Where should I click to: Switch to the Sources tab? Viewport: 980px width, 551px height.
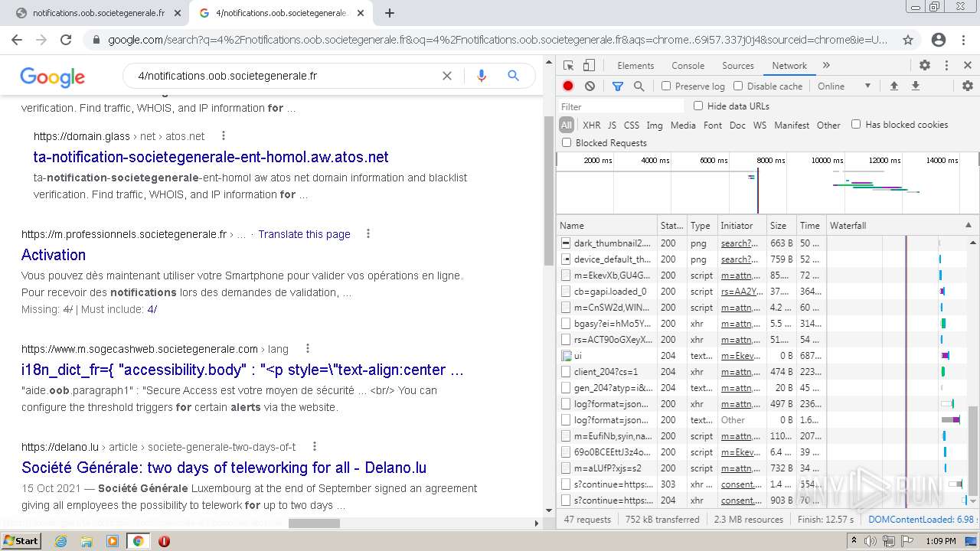pos(738,66)
